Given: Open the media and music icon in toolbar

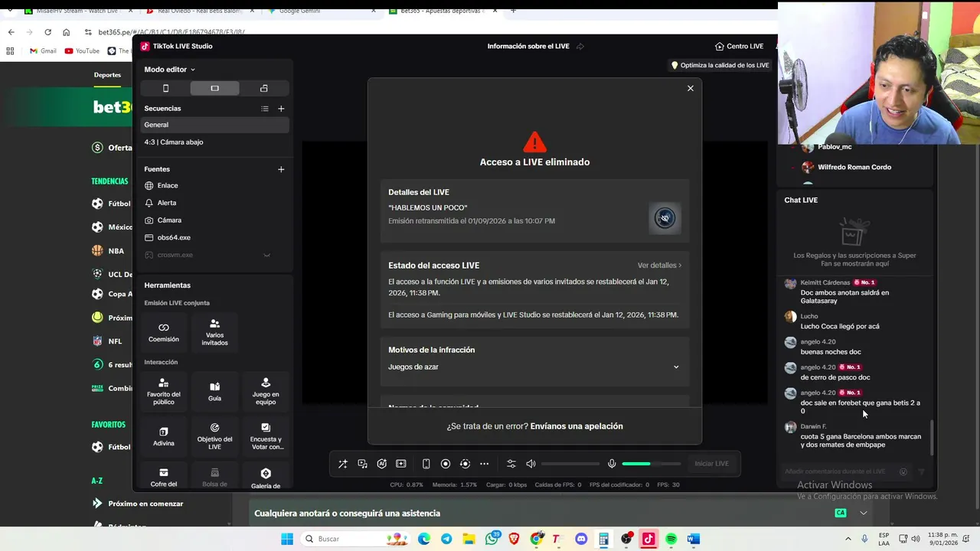Looking at the screenshot, I should point(362,464).
